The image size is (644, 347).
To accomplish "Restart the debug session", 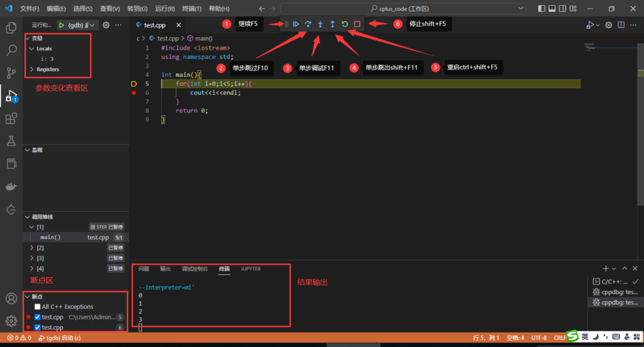I will [x=345, y=24].
